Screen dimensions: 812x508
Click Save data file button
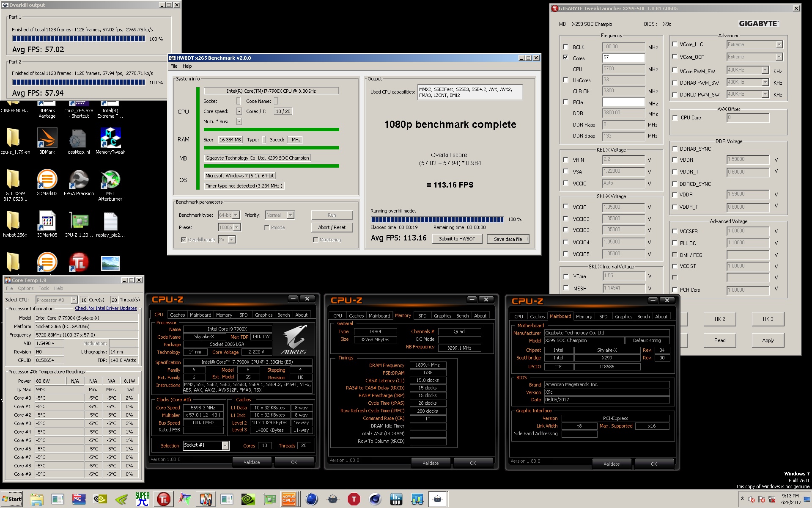pyautogui.click(x=508, y=239)
